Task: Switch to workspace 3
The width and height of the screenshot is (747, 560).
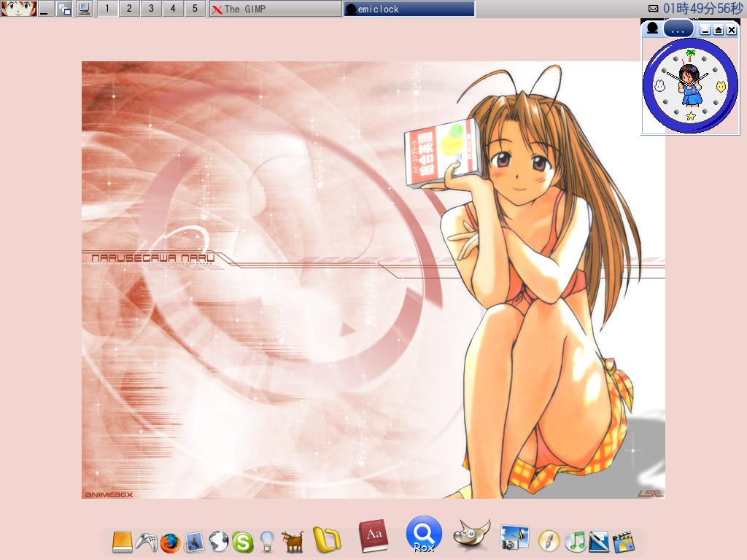Action: [x=151, y=9]
